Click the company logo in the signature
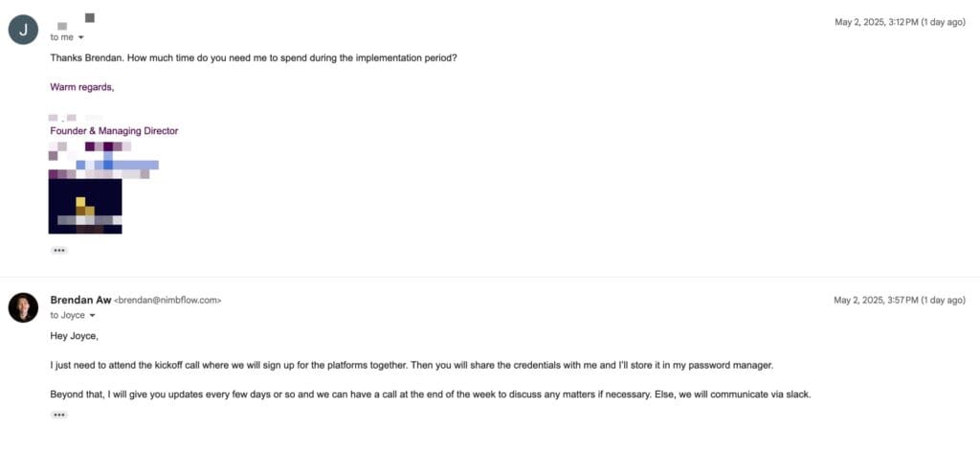 pyautogui.click(x=85, y=206)
